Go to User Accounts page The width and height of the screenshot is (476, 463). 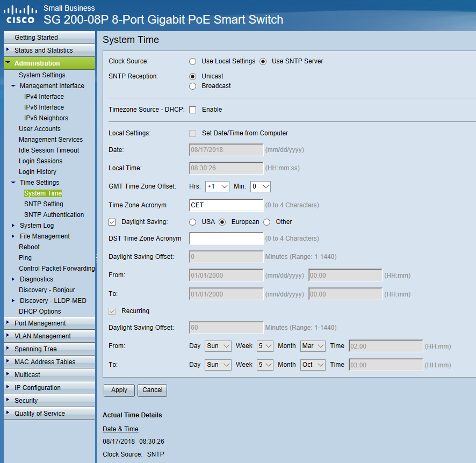pyautogui.click(x=40, y=129)
